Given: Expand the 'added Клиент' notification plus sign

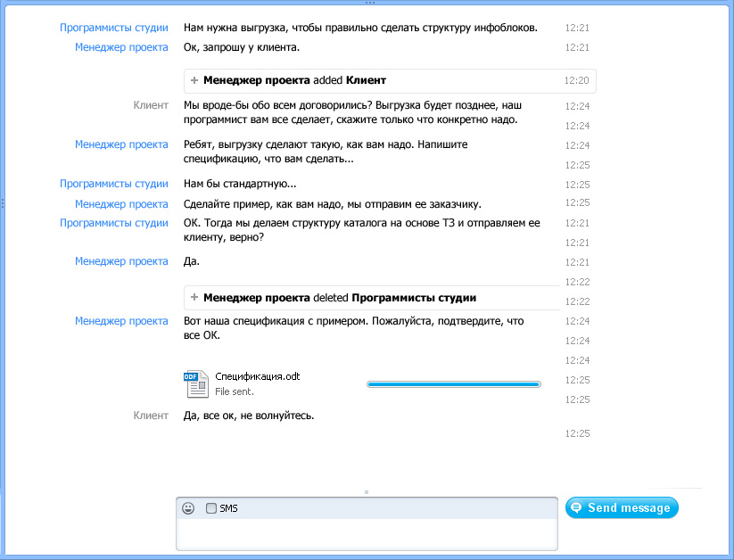Looking at the screenshot, I should click(x=194, y=80).
